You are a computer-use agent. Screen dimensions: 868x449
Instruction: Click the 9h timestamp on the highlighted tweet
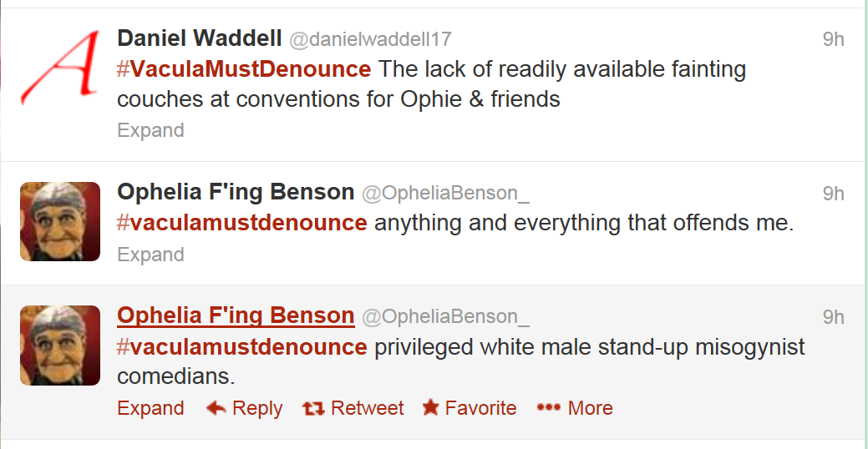pyautogui.click(x=833, y=317)
